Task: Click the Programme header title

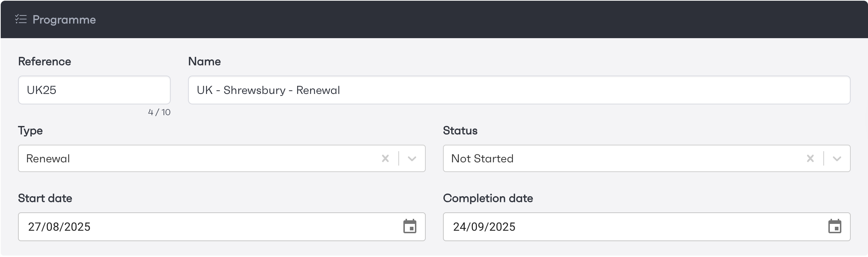Action: pos(64,19)
